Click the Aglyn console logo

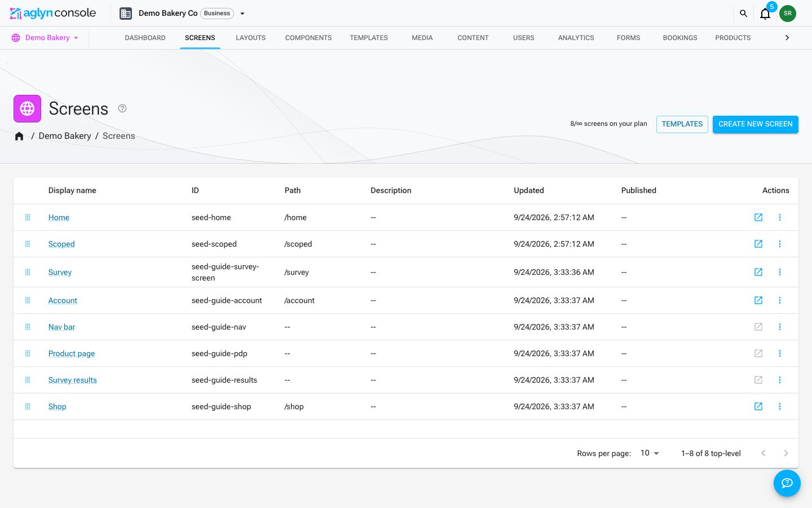pos(53,13)
